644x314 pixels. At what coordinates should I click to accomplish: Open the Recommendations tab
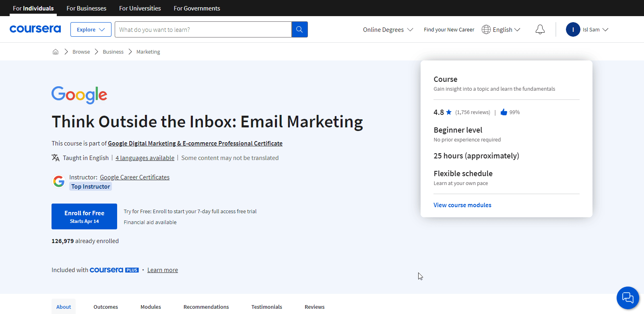(206, 307)
